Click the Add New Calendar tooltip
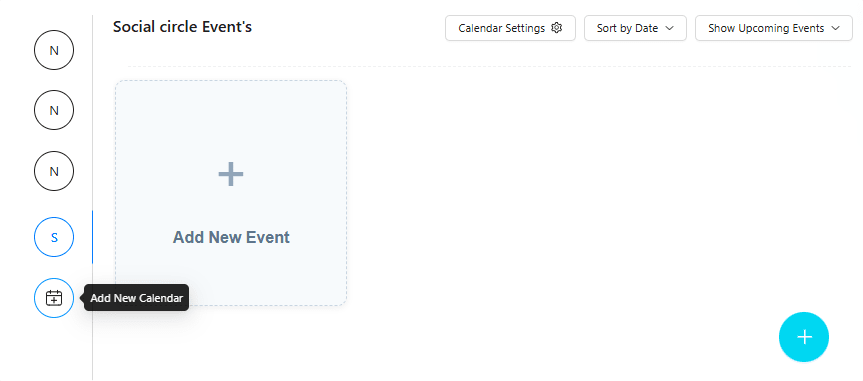 tap(136, 298)
